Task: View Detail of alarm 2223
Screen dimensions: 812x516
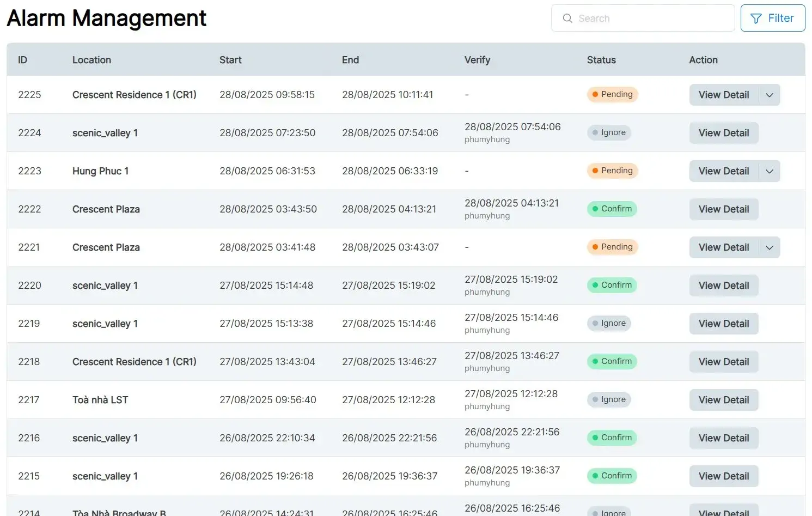Action: tap(724, 171)
